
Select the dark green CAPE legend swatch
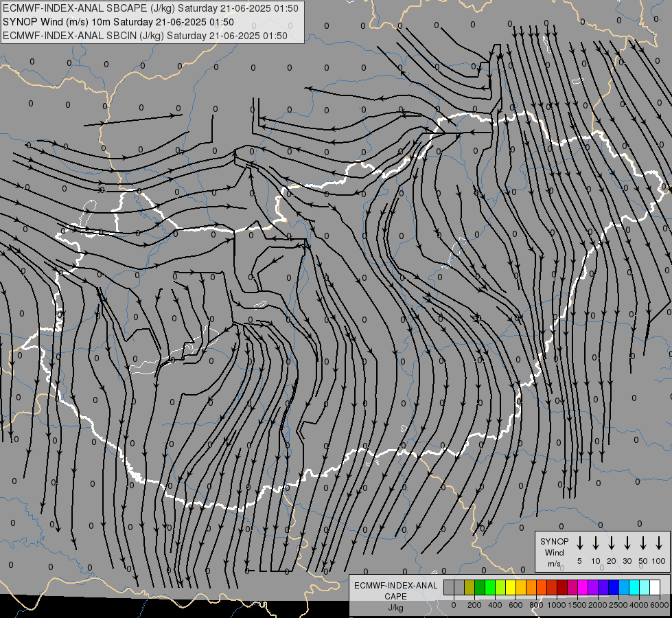click(x=480, y=587)
